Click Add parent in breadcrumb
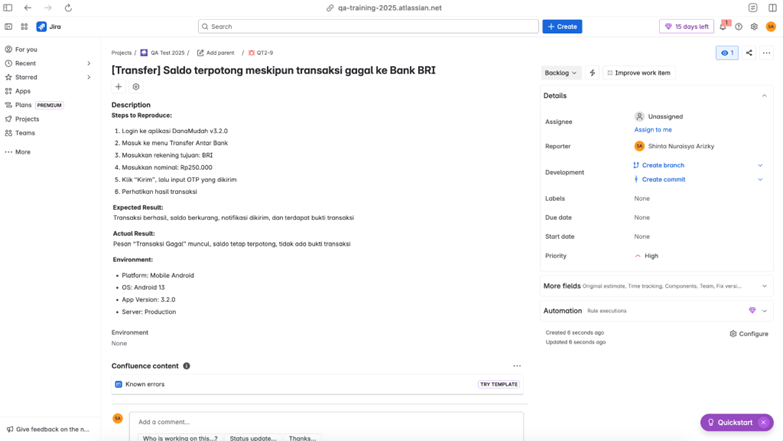 (215, 52)
